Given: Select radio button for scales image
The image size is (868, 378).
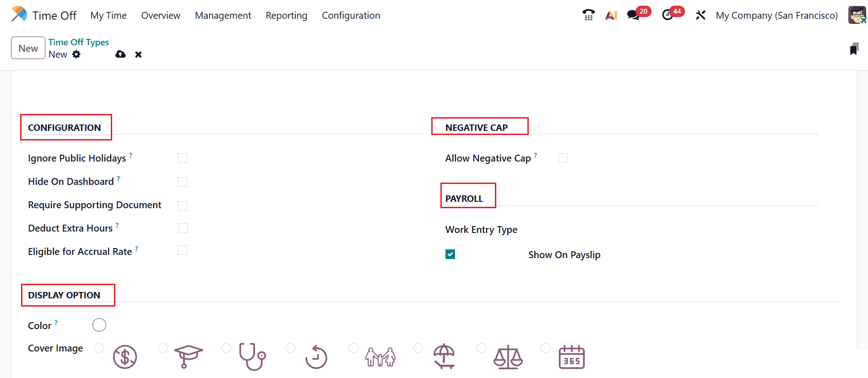Looking at the screenshot, I should (x=482, y=348).
